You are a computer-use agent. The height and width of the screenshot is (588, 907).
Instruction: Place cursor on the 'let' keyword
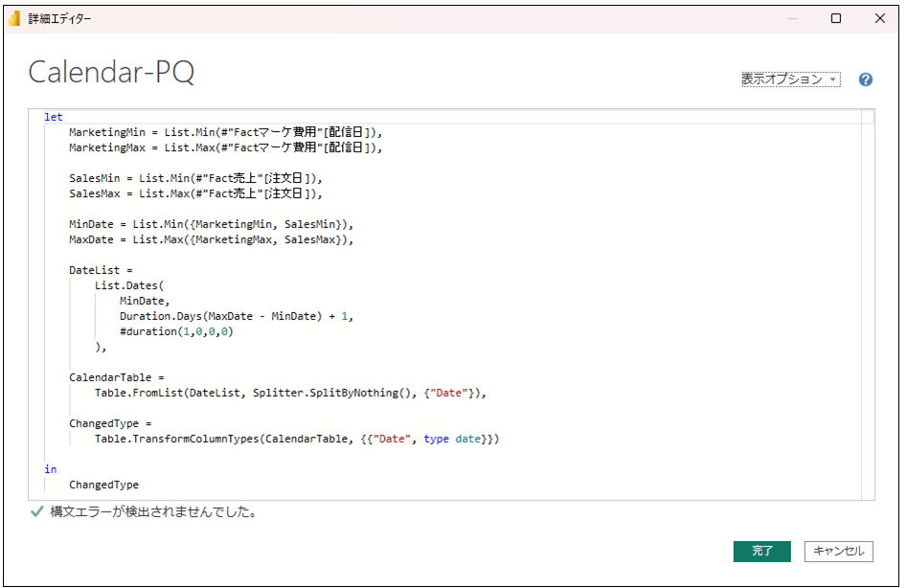click(54, 117)
